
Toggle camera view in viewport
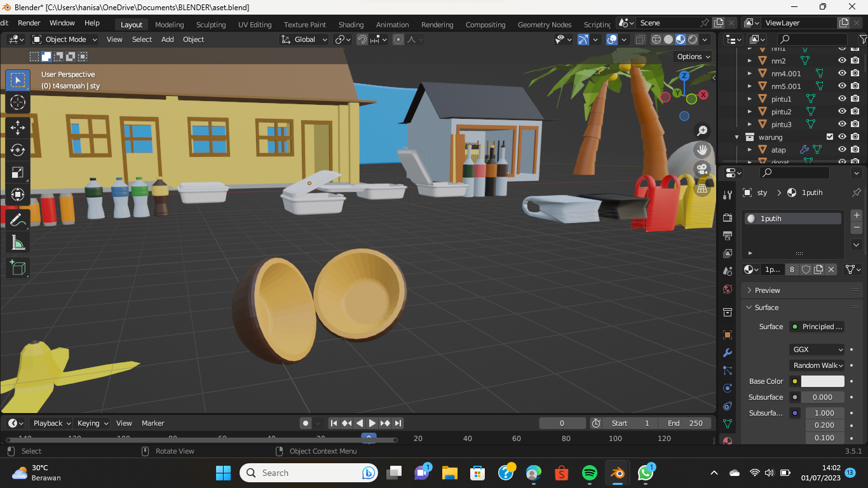(702, 169)
